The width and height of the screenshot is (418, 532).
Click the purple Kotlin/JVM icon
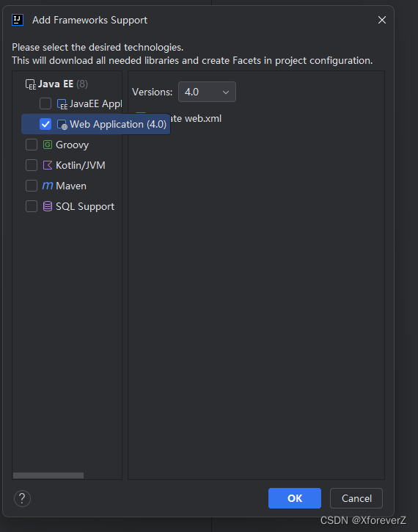(48, 165)
